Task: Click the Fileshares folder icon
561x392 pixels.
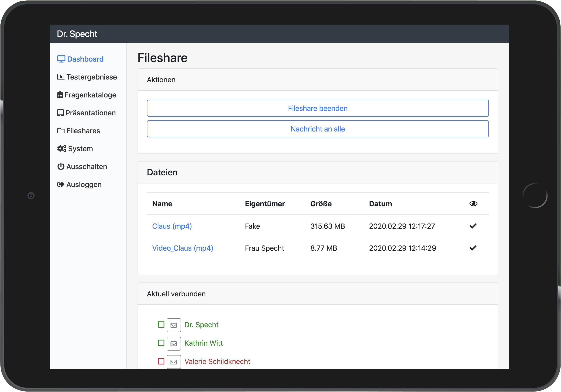Action: tap(61, 131)
